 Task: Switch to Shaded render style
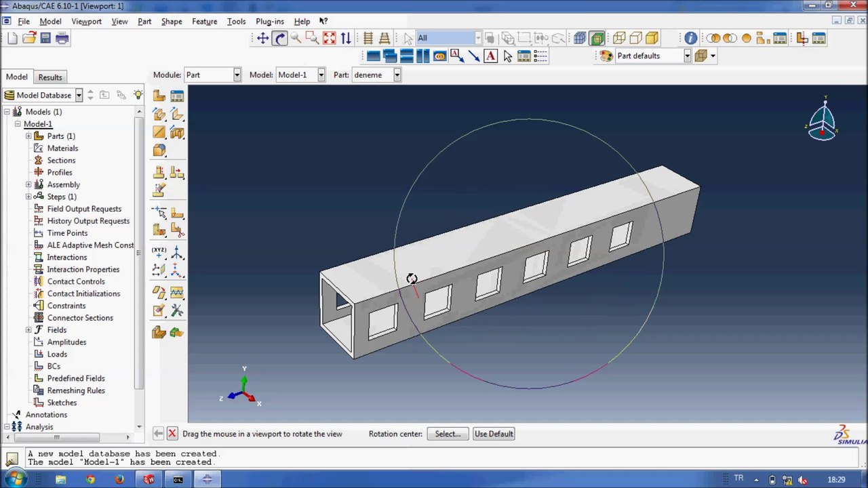coord(652,38)
